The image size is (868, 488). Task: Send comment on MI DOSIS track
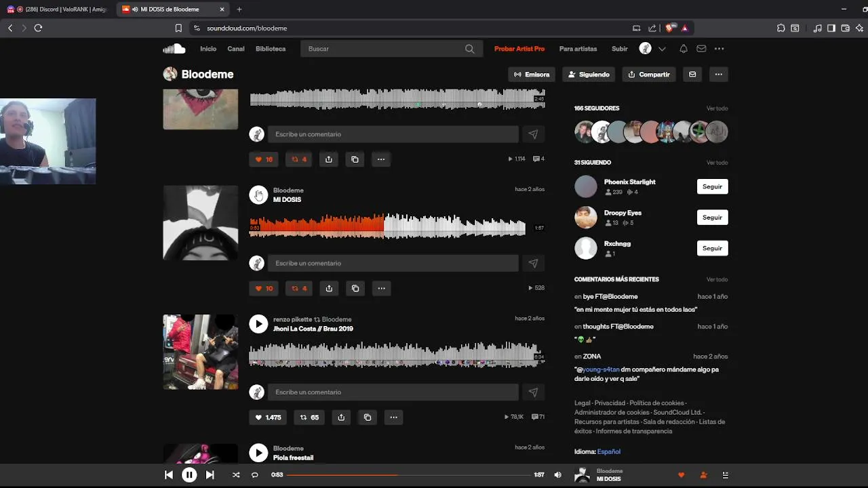pos(533,263)
